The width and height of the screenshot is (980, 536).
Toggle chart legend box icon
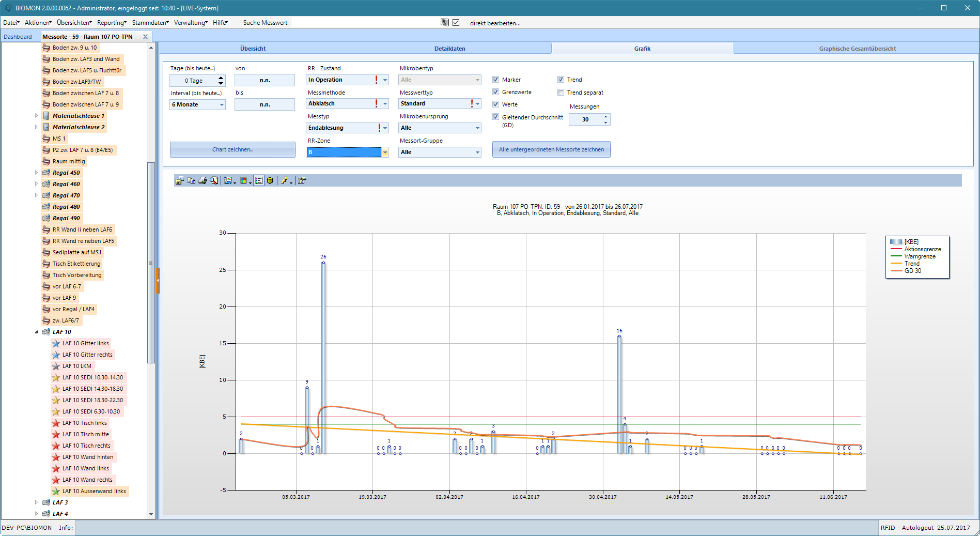click(x=259, y=180)
